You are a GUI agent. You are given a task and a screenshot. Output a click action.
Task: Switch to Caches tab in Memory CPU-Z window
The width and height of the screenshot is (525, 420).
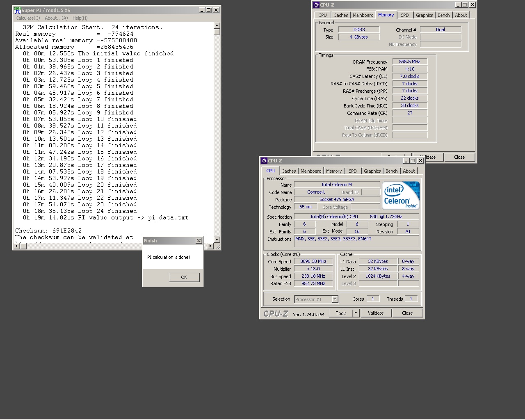(340, 15)
